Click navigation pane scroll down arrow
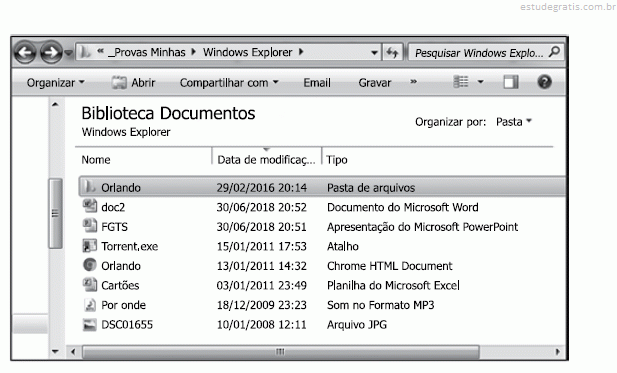The width and height of the screenshot is (617, 373). (55, 351)
